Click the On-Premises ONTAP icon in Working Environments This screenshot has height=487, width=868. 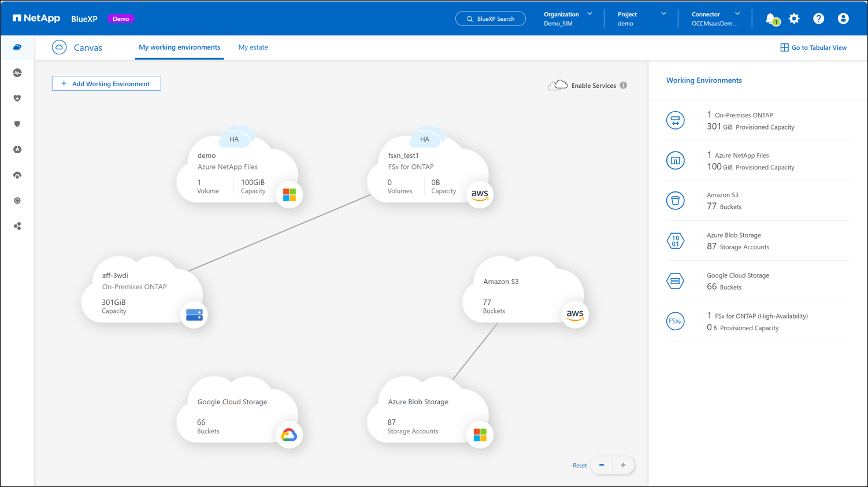point(675,120)
